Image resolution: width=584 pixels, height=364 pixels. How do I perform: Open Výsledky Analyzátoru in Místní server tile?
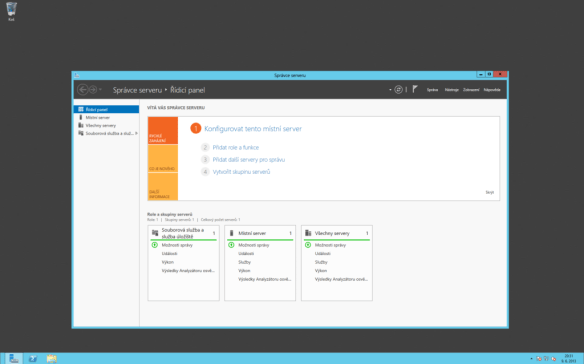point(265,279)
